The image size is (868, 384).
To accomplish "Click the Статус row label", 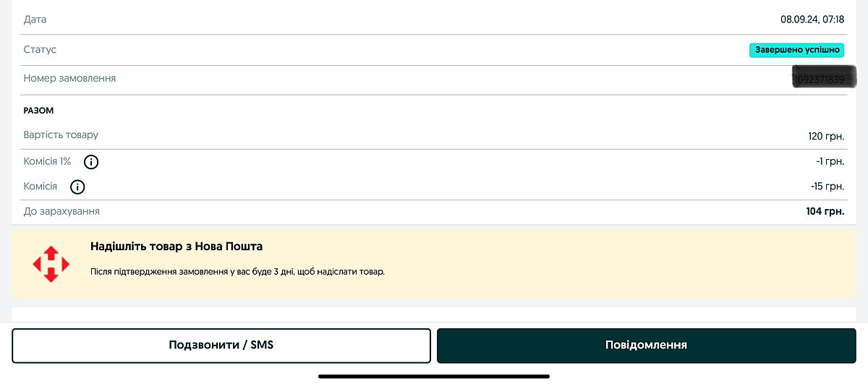I will tap(40, 50).
